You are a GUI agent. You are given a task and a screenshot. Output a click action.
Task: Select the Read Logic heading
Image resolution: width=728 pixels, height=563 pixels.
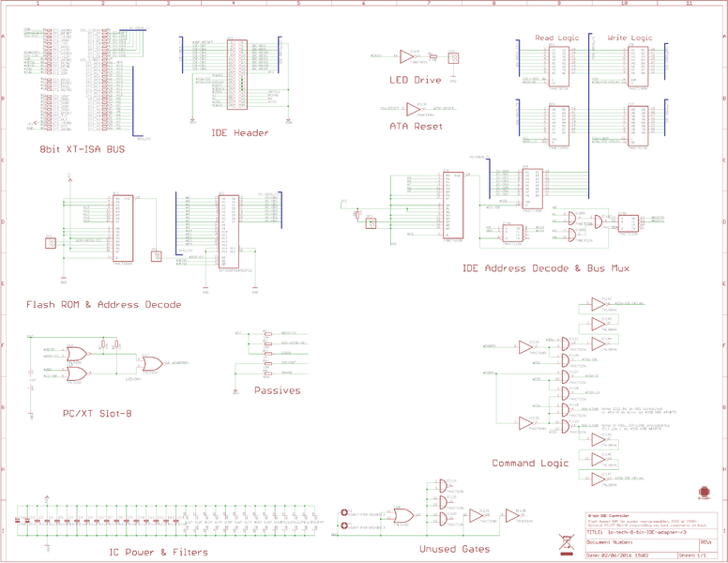[557, 38]
